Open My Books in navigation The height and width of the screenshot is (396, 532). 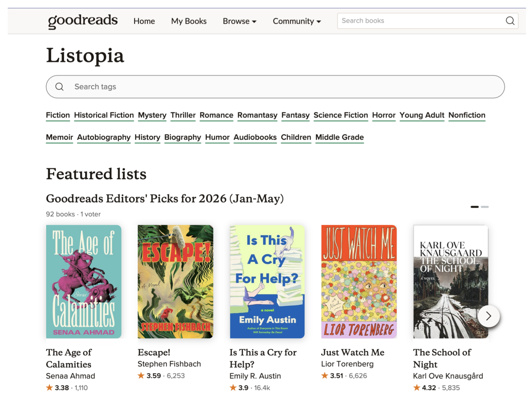(189, 21)
